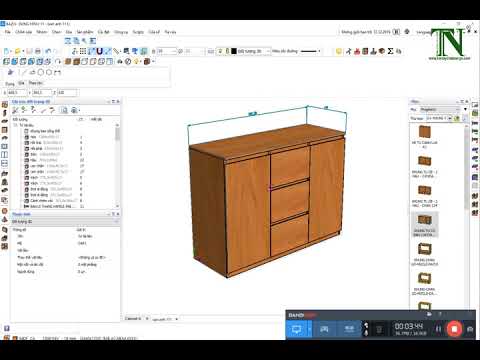Screen dimensions: 480x360
Task: Select the first cabinet thumbnail in library
Action: pos(425,132)
